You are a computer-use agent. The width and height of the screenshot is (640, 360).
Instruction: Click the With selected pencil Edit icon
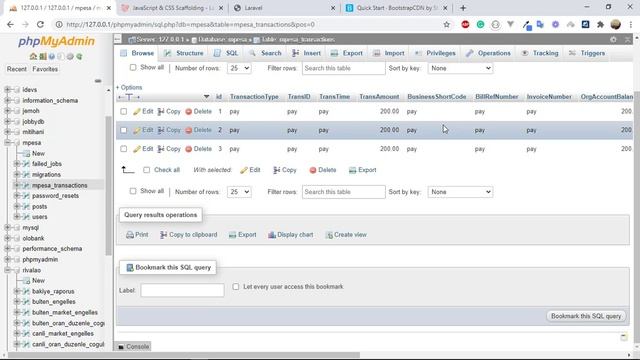(244, 170)
